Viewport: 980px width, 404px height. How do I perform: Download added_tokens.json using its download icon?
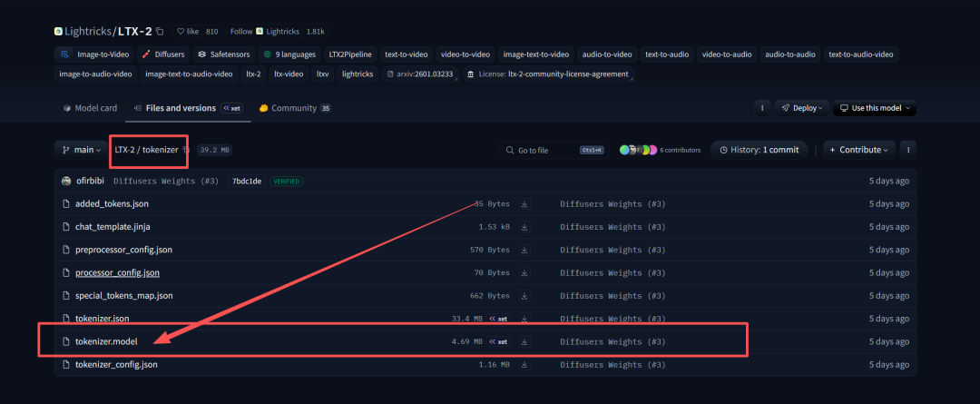click(525, 204)
